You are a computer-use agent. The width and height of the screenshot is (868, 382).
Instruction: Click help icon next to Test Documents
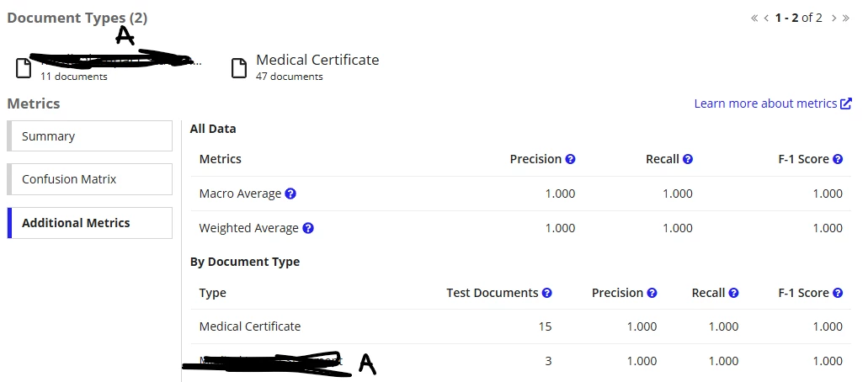point(547,293)
